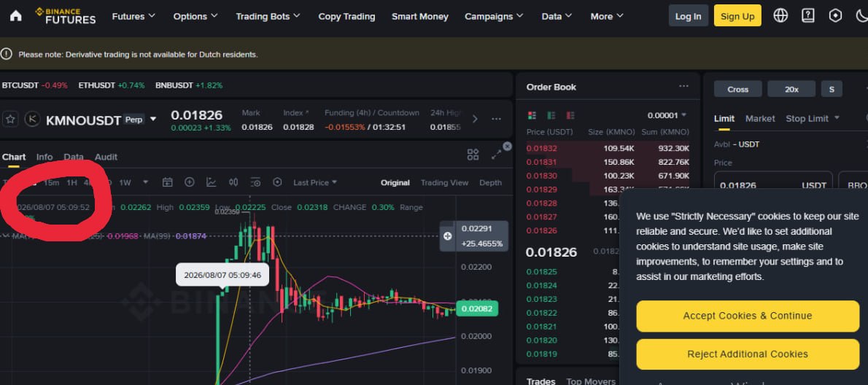This screenshot has width=868, height=385.
Task: Expand the Futures menu dropdown
Action: pyautogui.click(x=133, y=16)
